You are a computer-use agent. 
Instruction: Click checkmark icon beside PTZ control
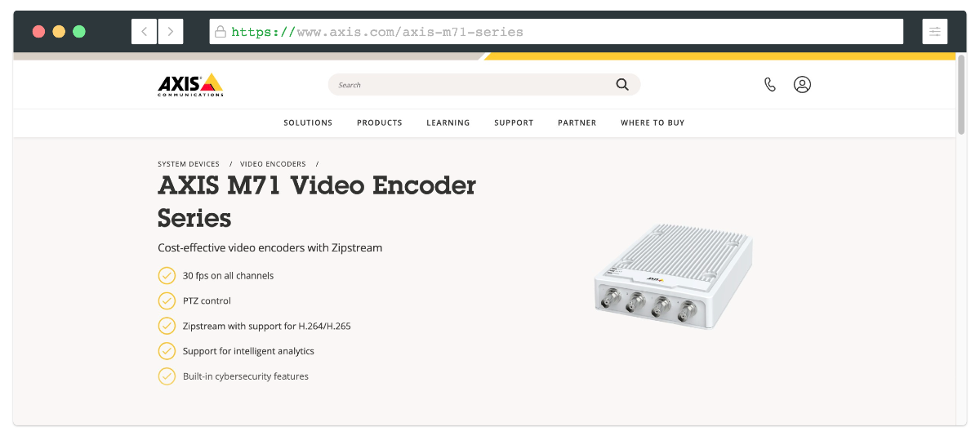pyautogui.click(x=167, y=300)
